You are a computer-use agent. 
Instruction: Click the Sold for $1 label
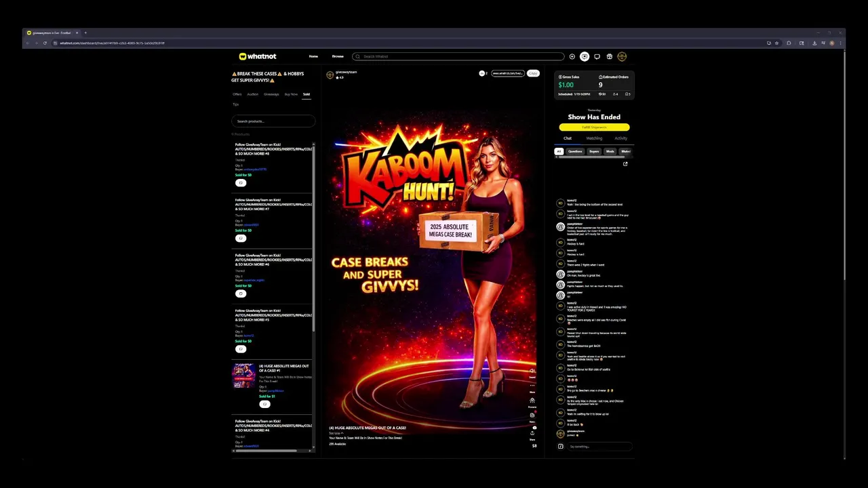pyautogui.click(x=267, y=396)
